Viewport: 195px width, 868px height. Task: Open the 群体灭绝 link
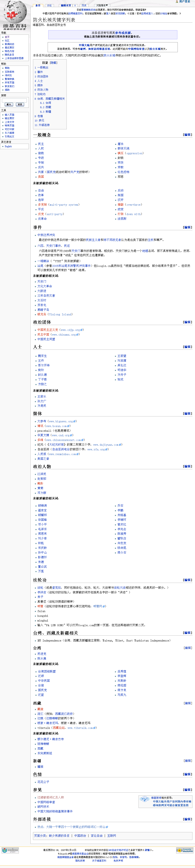[123, 149]
